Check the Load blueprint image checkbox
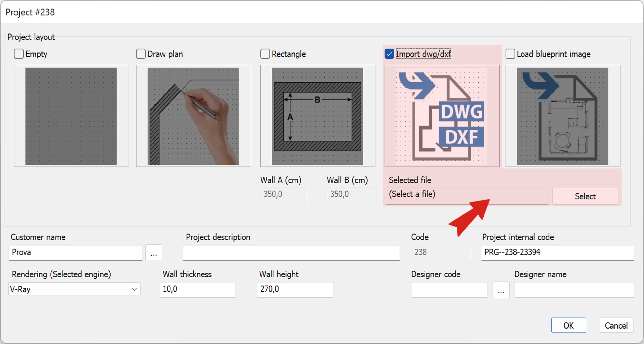 pos(510,54)
